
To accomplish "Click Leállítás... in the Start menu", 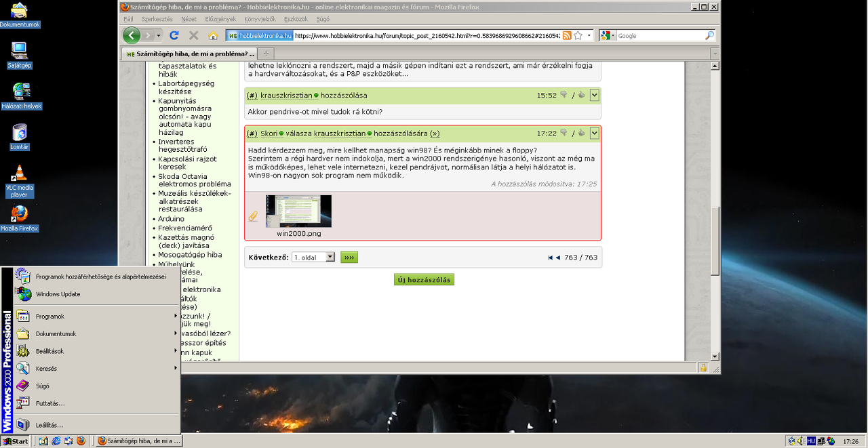I will [x=97, y=425].
